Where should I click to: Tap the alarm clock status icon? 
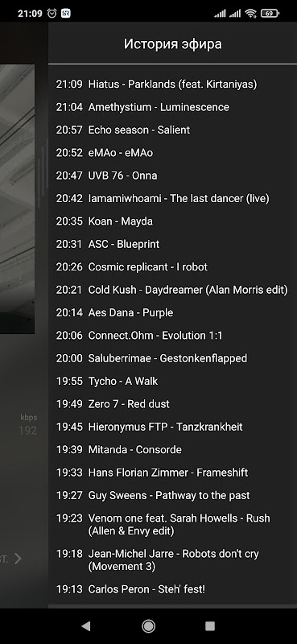coord(52,13)
